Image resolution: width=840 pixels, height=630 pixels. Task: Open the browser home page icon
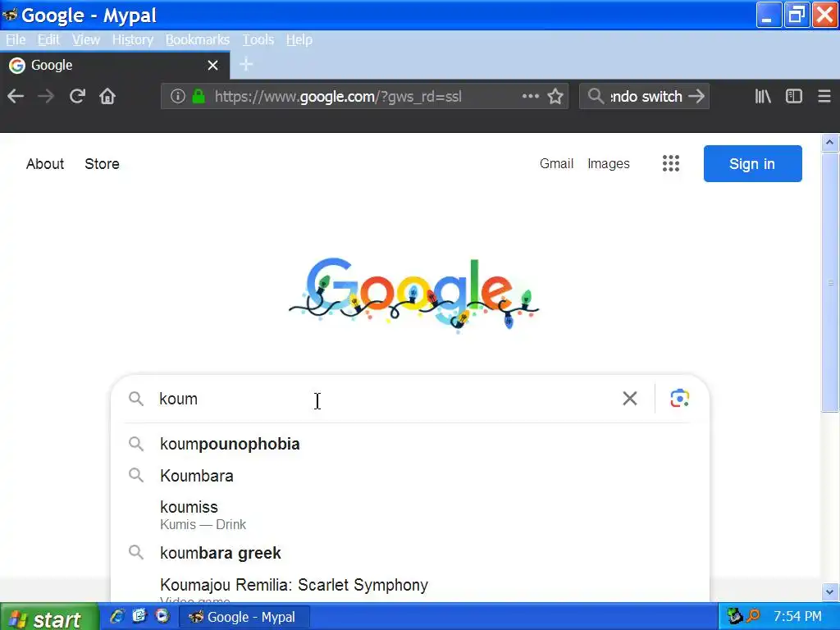tap(107, 97)
